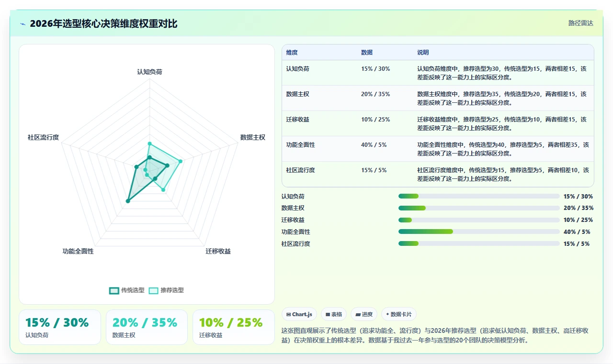Click the 路径雷达 label in header
The image size is (613, 364).
[580, 23]
